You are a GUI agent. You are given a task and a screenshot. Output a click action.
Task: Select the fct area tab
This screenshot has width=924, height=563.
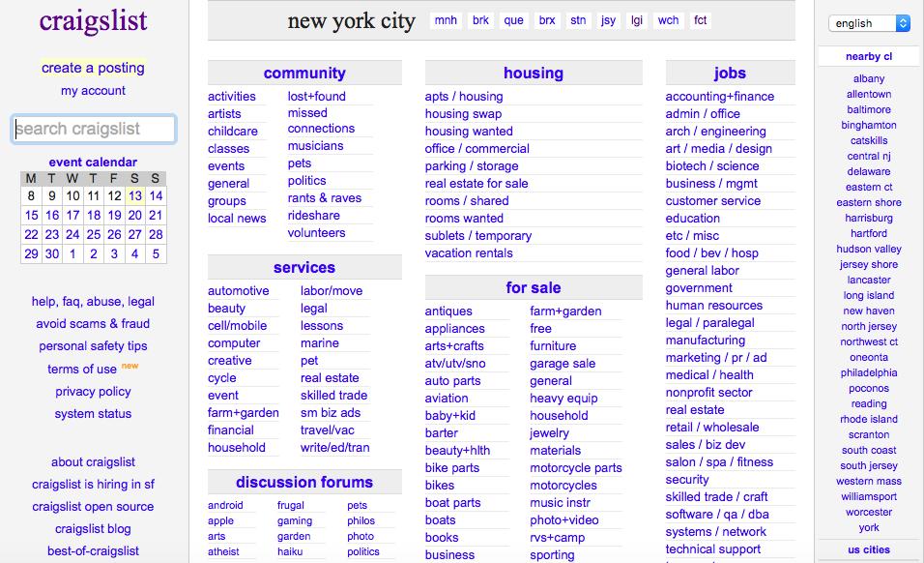coord(700,20)
